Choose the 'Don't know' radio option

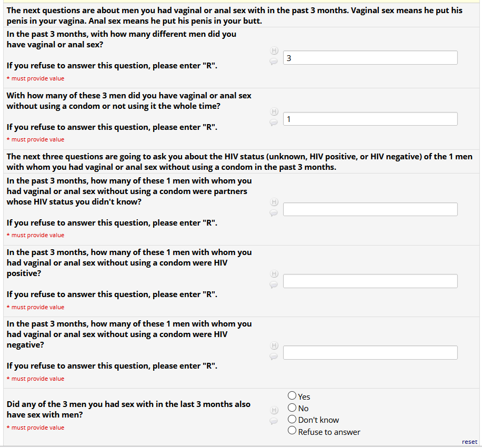292,420
